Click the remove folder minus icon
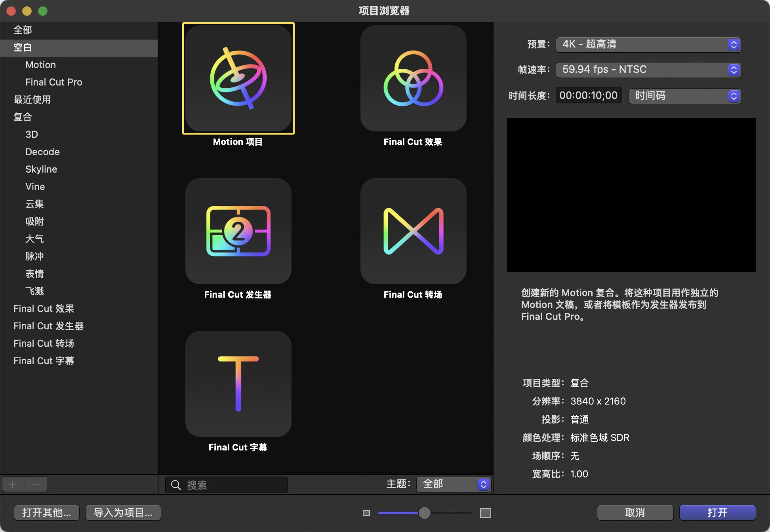 click(36, 484)
